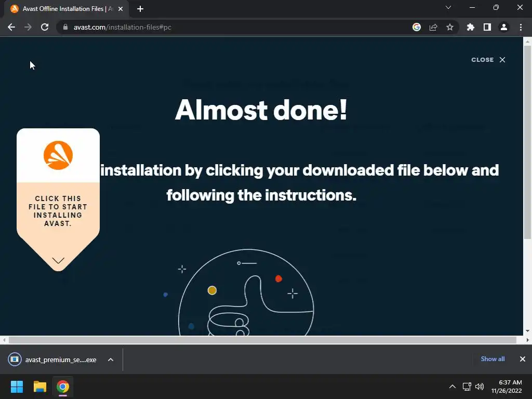Bookmark this page with the star
Viewport: 532px width, 399px height.
click(x=449, y=27)
